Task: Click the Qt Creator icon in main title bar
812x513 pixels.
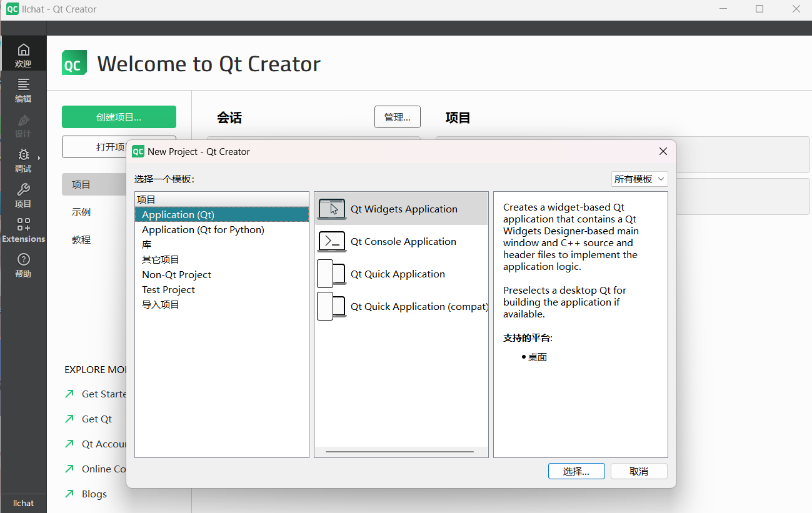Action: pos(12,9)
